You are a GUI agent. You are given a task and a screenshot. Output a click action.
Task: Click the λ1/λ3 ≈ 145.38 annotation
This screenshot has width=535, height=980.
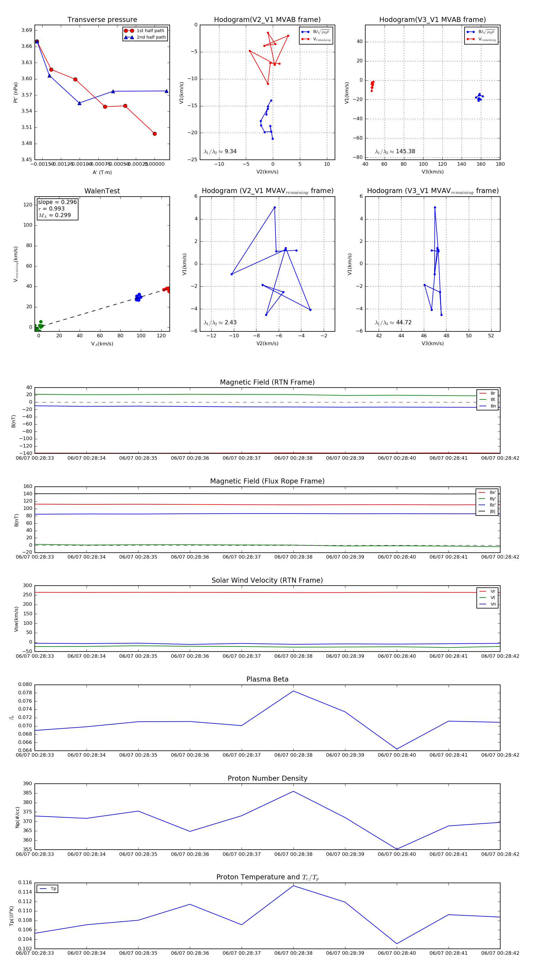pos(395,151)
